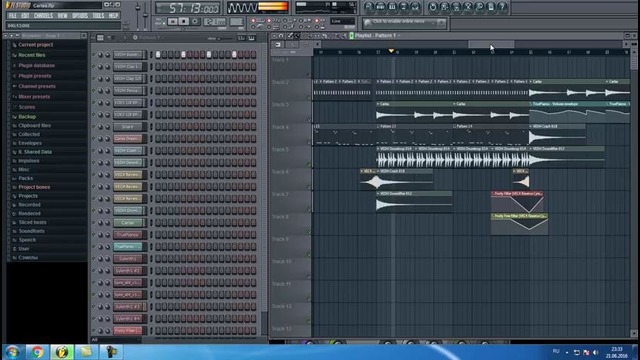Open the step sequencer shortcut icon
The image size is (640, 360).
pyautogui.click(x=380, y=7)
